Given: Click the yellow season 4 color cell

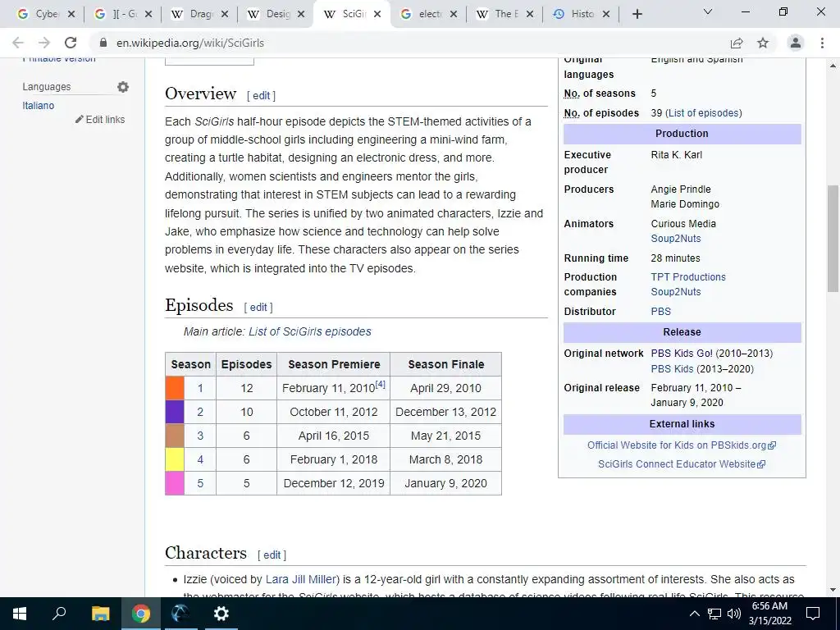Looking at the screenshot, I should [x=175, y=459].
